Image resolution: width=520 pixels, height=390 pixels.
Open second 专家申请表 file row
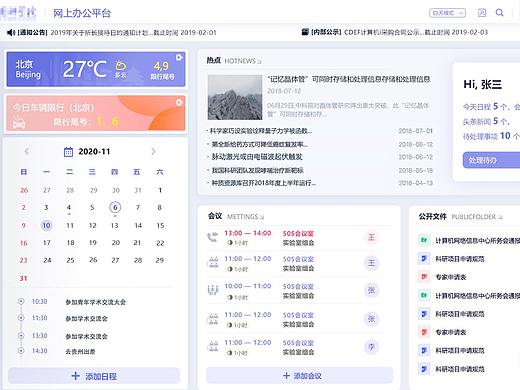point(468,332)
